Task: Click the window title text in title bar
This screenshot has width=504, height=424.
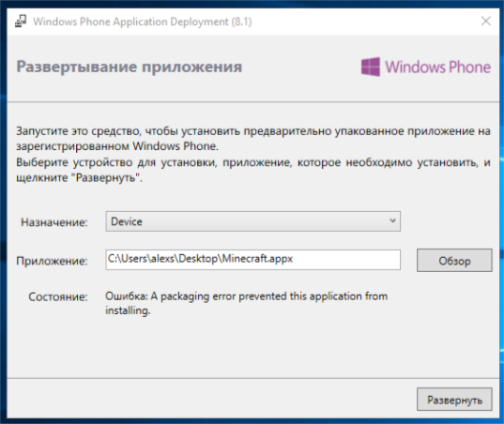Action: (143, 22)
